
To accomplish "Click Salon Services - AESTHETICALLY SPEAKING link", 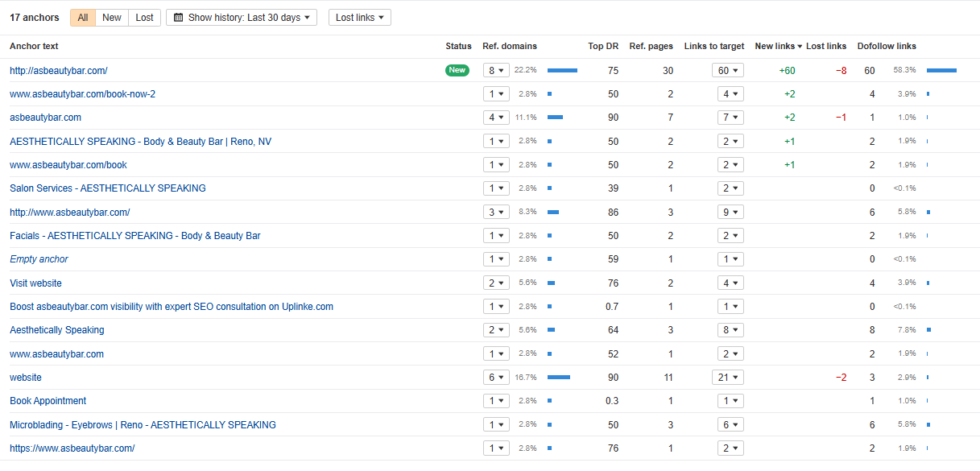I will point(107,188).
